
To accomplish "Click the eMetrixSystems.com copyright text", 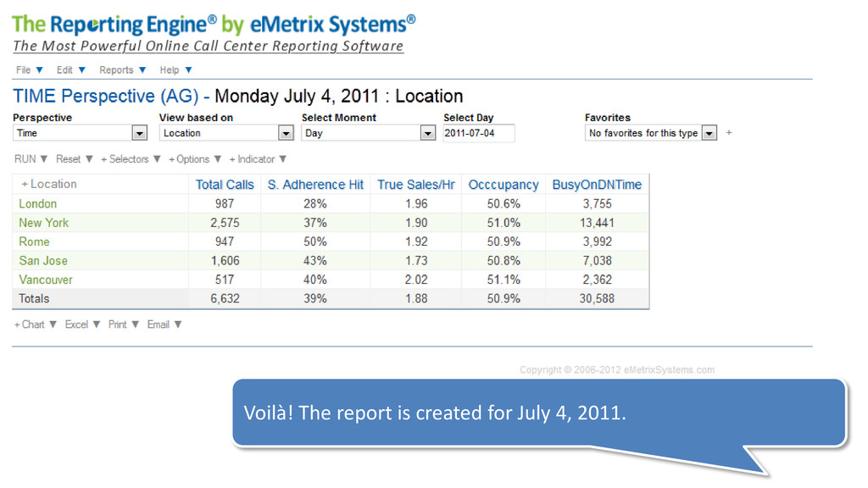I will click(x=617, y=369).
